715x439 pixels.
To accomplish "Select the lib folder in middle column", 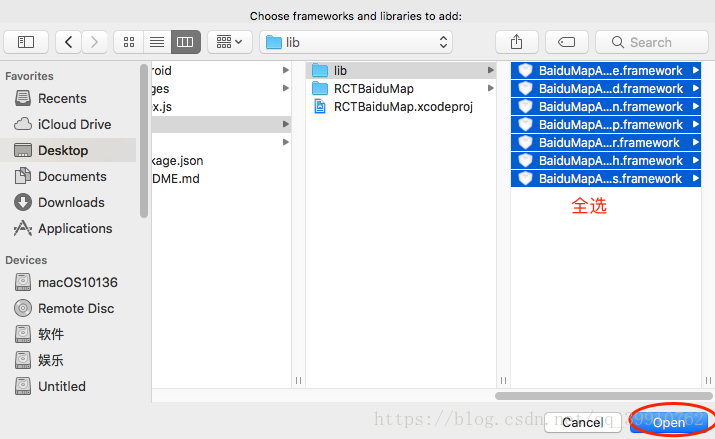I will [x=401, y=71].
